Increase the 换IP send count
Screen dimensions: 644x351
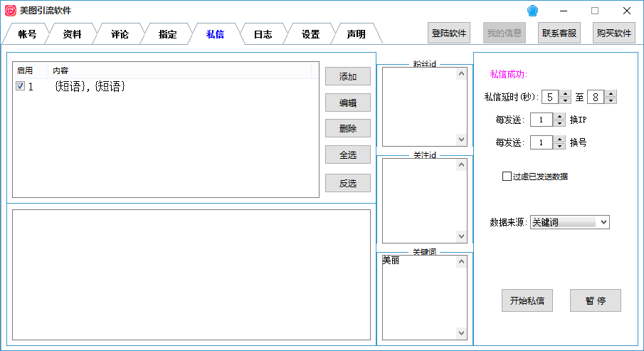pos(559,116)
